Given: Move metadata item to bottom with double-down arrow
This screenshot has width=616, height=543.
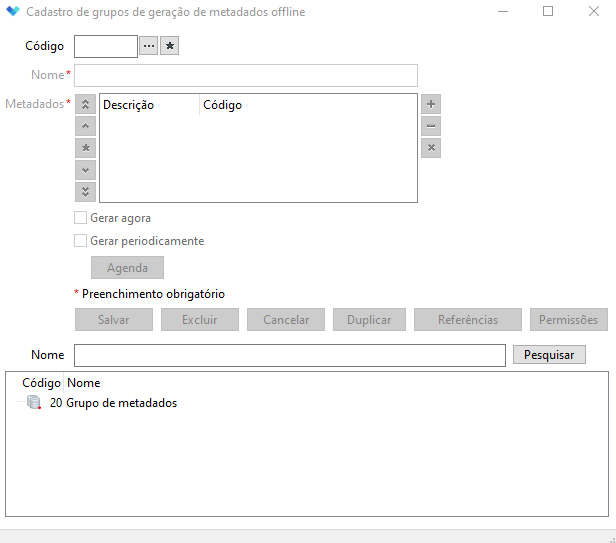Looking at the screenshot, I should click(85, 192).
